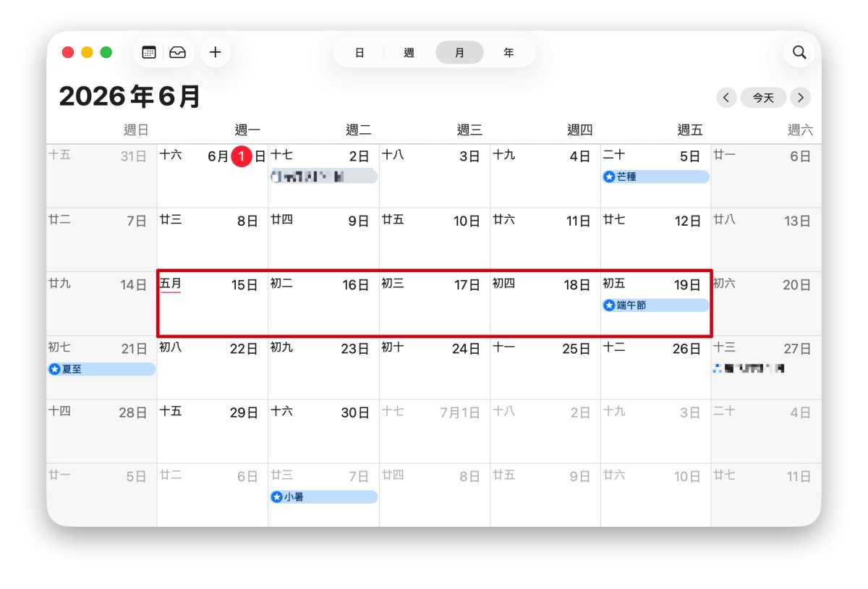Select the 17日 date cell

coord(434,303)
